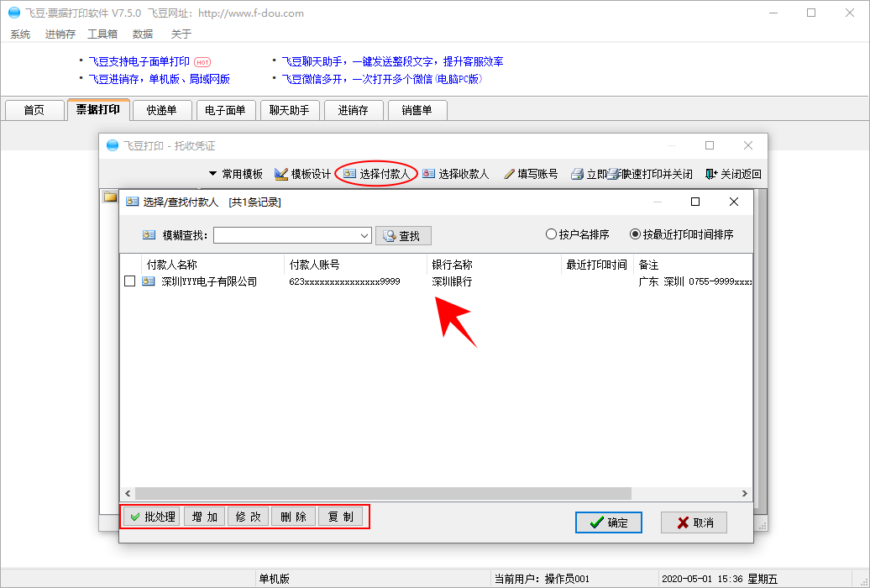Tick the checkbox for 深圳YYY电子有限公司
The image size is (870, 588).
(129, 281)
